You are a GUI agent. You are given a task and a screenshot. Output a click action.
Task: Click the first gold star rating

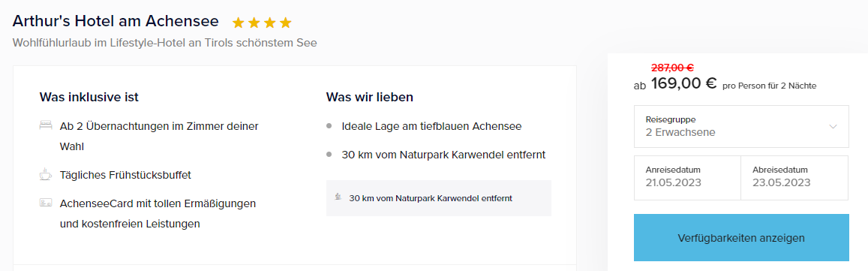pos(239,23)
